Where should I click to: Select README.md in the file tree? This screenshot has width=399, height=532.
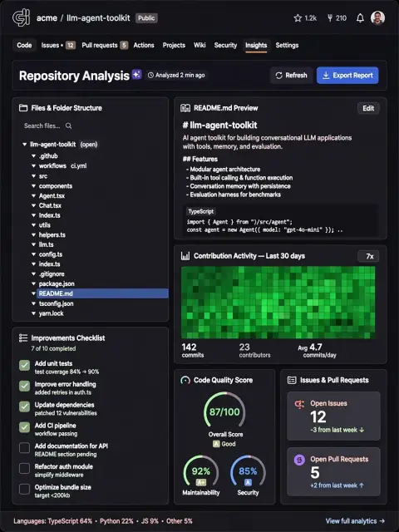[102, 293]
